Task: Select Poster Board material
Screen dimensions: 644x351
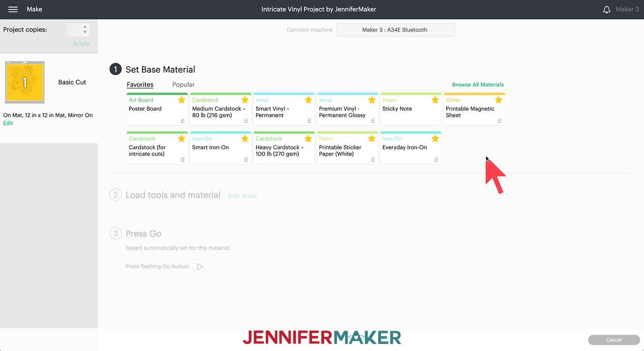Action: [157, 109]
